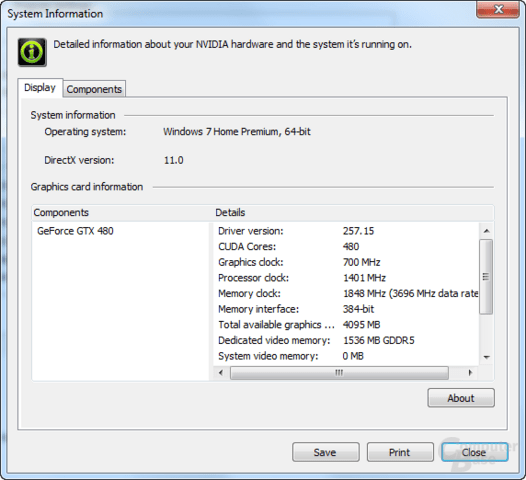
Task: Click the Graphics card information heading
Action: pyautogui.click(x=87, y=187)
